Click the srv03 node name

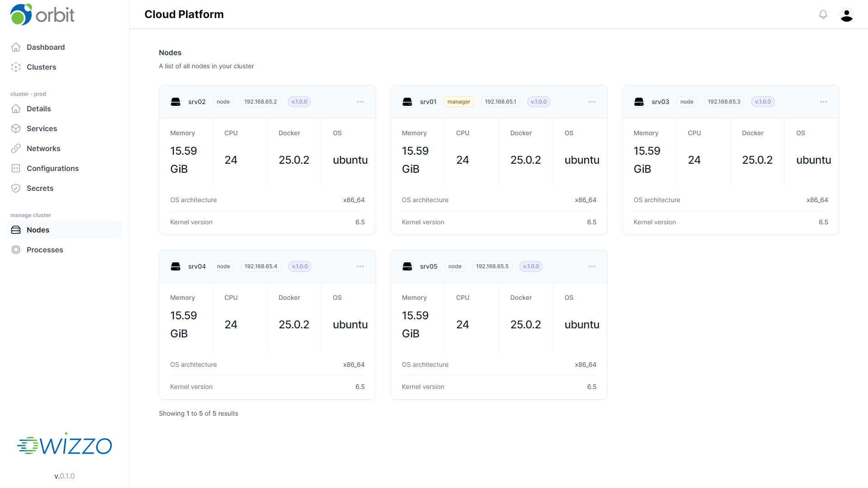(660, 102)
